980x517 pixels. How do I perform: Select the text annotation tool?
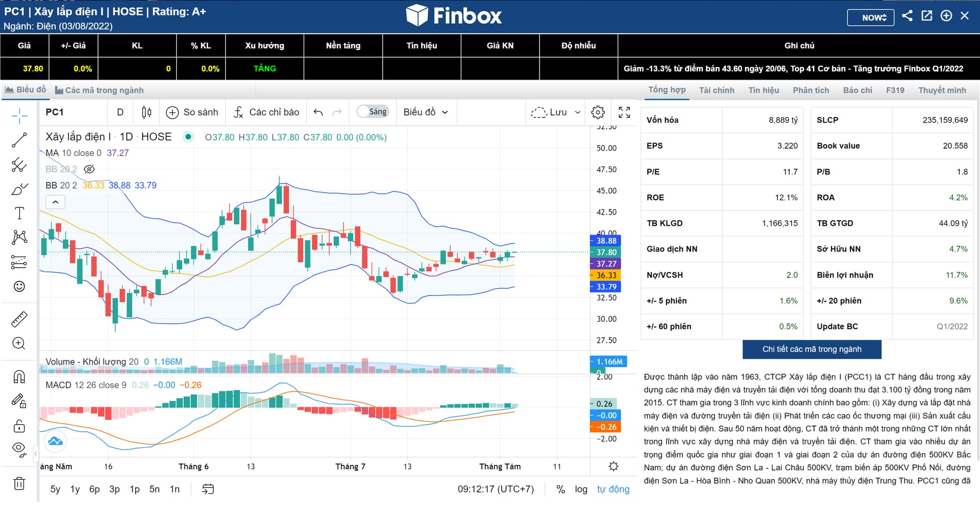tap(19, 213)
